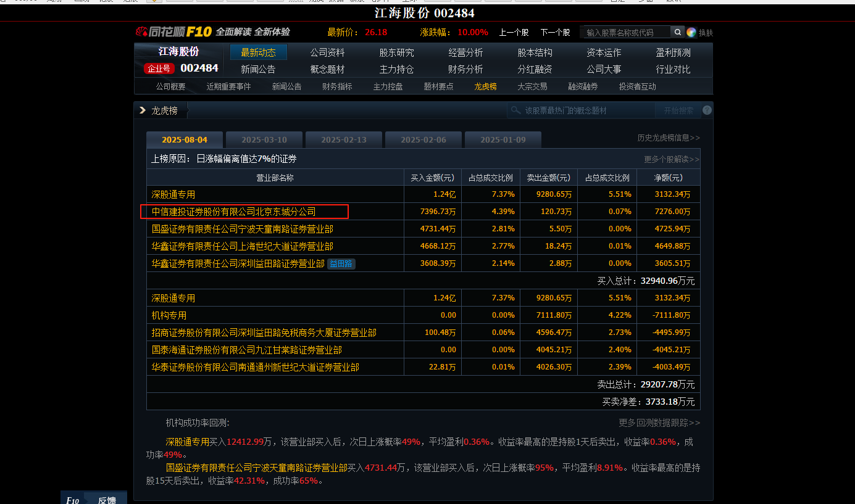Click the 净额(元) column header
The height and width of the screenshot is (504, 855).
(669, 178)
